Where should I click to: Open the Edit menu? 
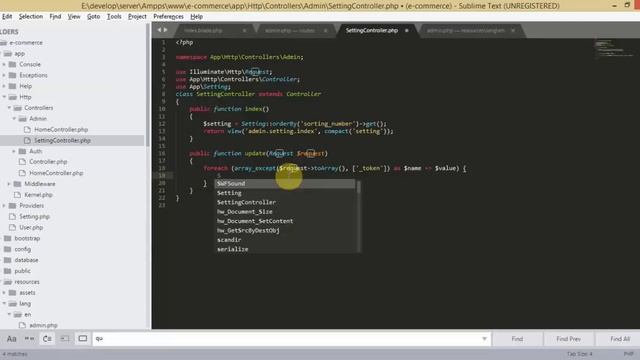point(7,17)
